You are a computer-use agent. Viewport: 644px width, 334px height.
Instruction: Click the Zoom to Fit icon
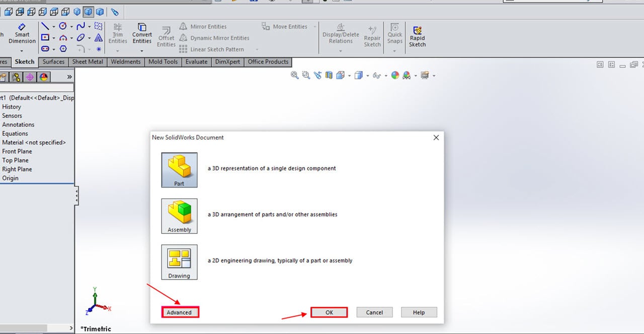click(x=295, y=75)
